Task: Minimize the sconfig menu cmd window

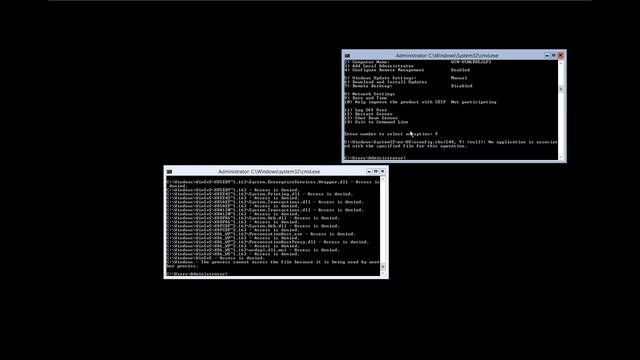Action: pos(547,56)
